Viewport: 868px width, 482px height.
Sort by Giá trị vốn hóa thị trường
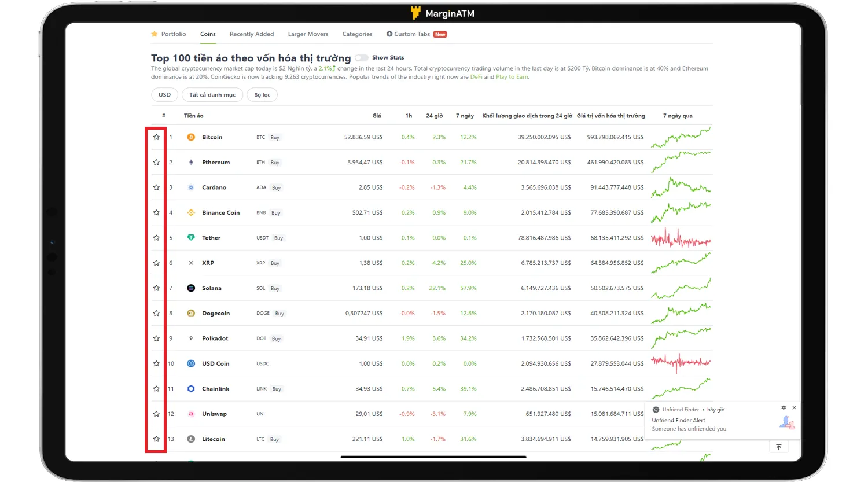coord(611,116)
